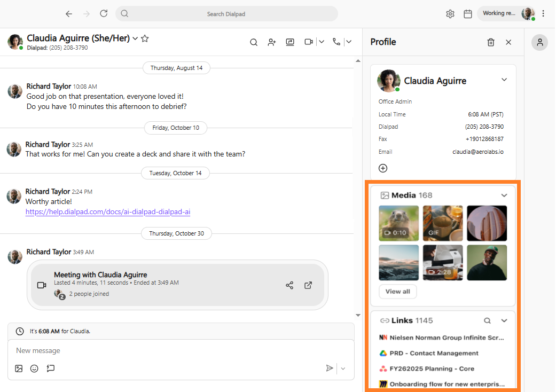Click the video camera icon on meeting card
The height and width of the screenshot is (392, 556).
click(42, 285)
